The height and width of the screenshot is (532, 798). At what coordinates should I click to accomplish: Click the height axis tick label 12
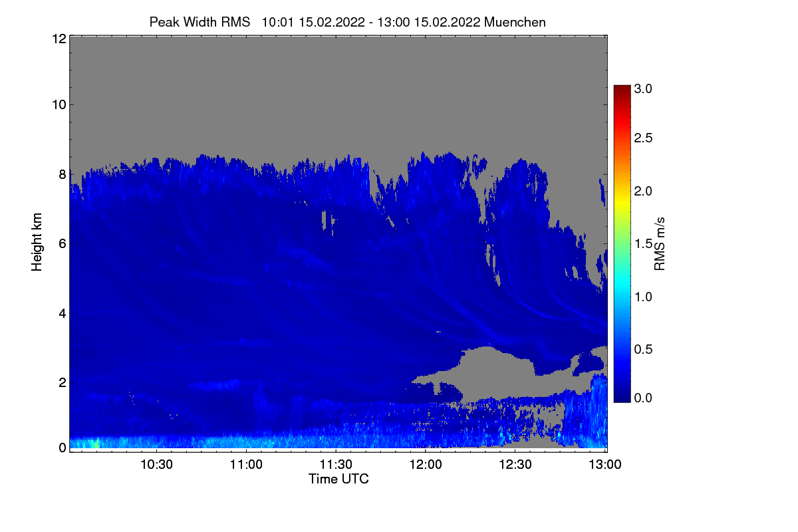click(58, 39)
